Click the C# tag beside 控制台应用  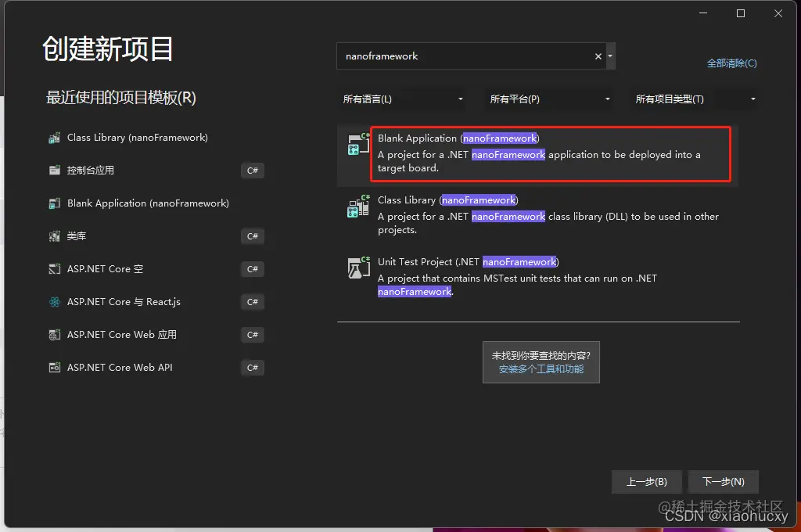point(253,171)
